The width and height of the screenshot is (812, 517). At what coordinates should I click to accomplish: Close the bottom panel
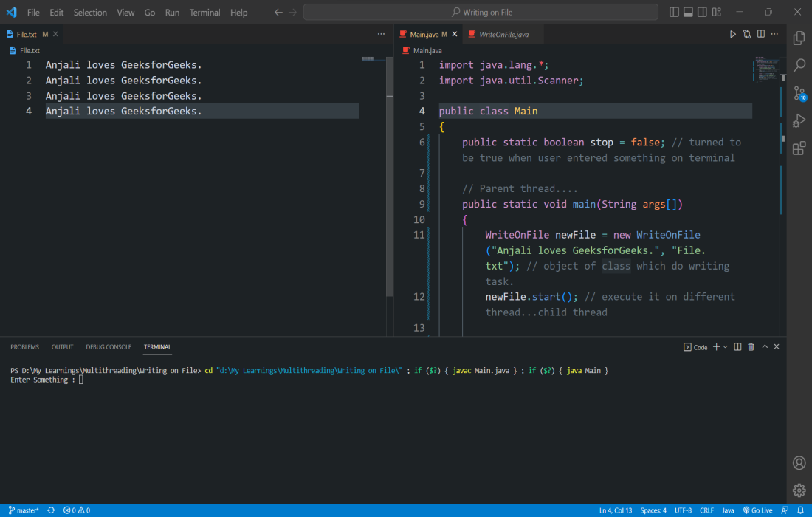777,347
